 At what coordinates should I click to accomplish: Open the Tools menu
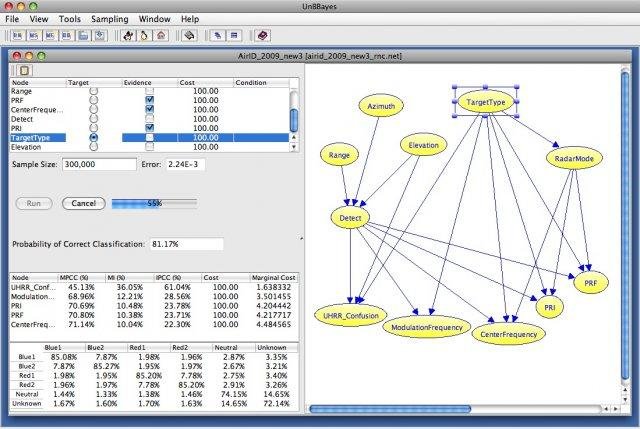(70, 19)
